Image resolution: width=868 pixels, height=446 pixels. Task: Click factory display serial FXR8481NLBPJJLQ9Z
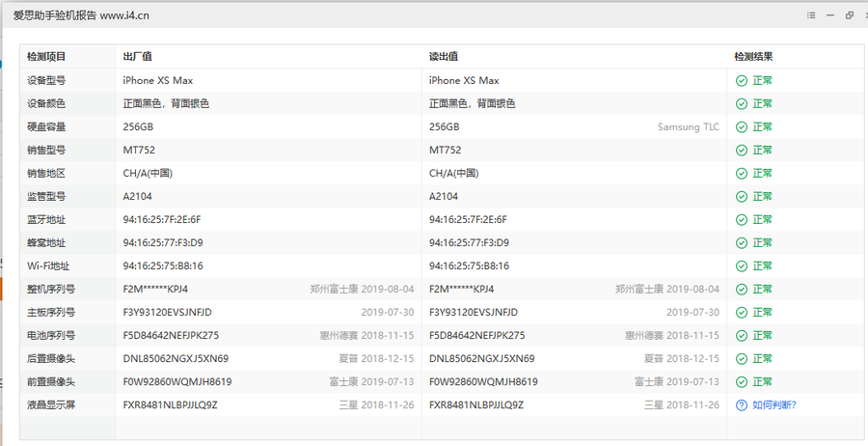pos(170,405)
